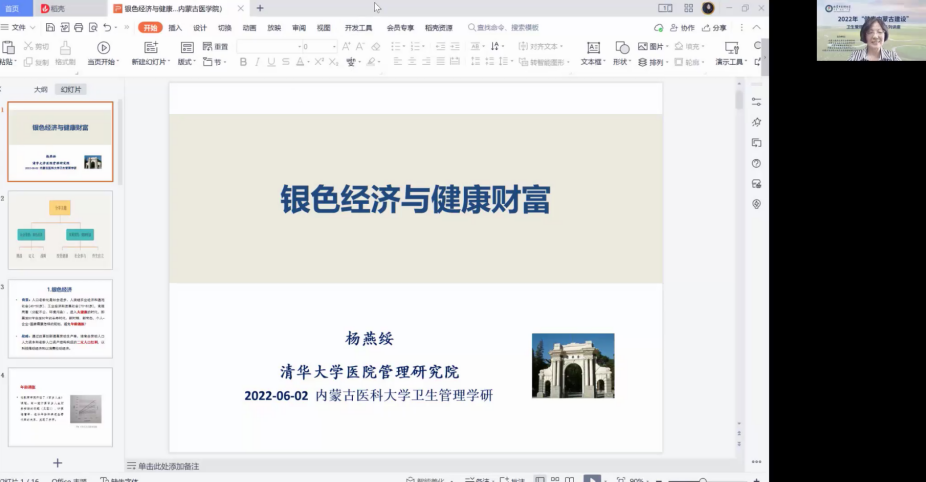Screen dimensions: 926x482
Task: Expand the font size dropdown
Action: coord(334,46)
